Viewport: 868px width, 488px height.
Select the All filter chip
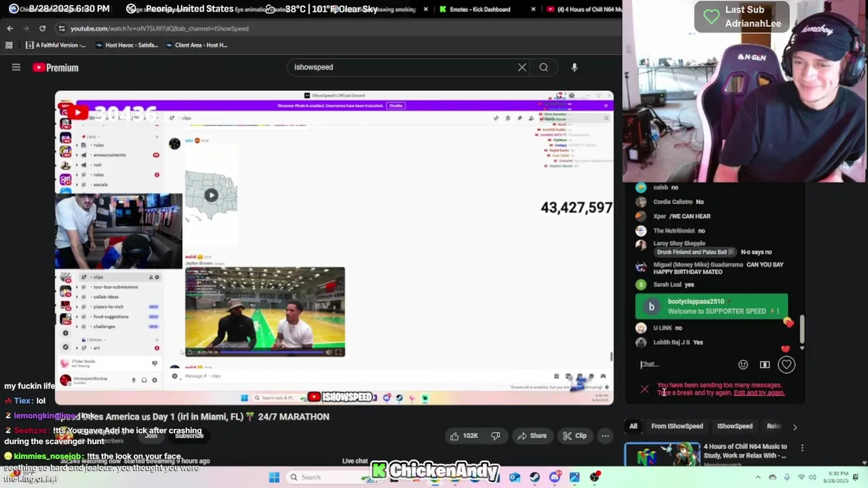[x=633, y=426]
